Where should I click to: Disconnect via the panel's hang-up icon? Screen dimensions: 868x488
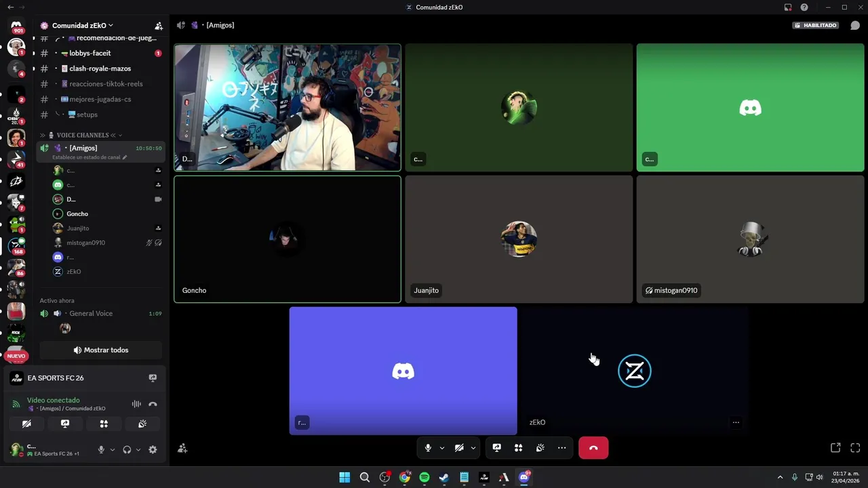153,404
